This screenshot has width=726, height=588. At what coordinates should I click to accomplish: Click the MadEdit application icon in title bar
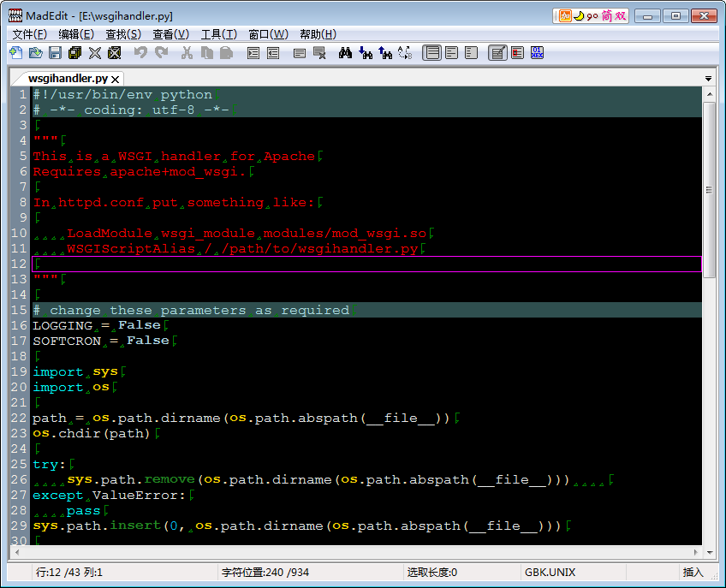pos(15,15)
